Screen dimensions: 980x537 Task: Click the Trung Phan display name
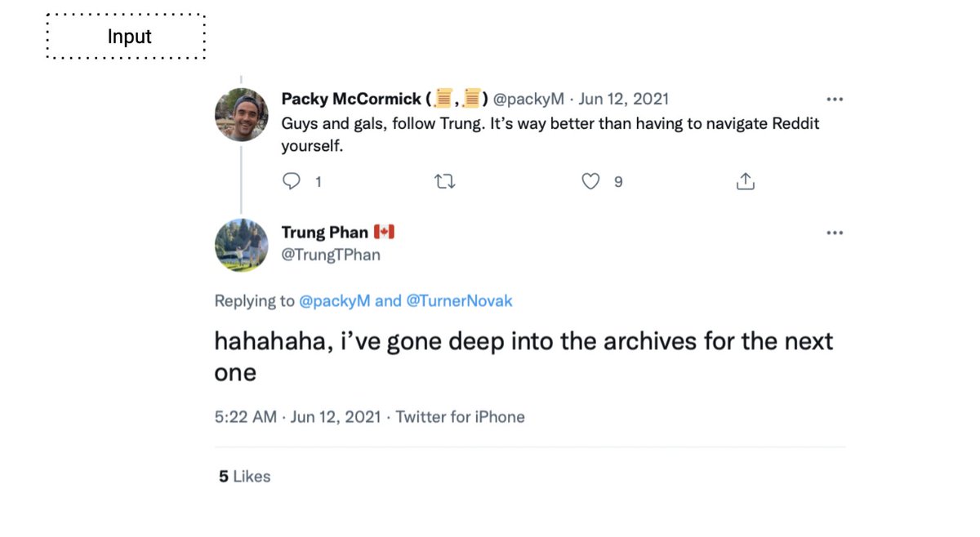325,233
